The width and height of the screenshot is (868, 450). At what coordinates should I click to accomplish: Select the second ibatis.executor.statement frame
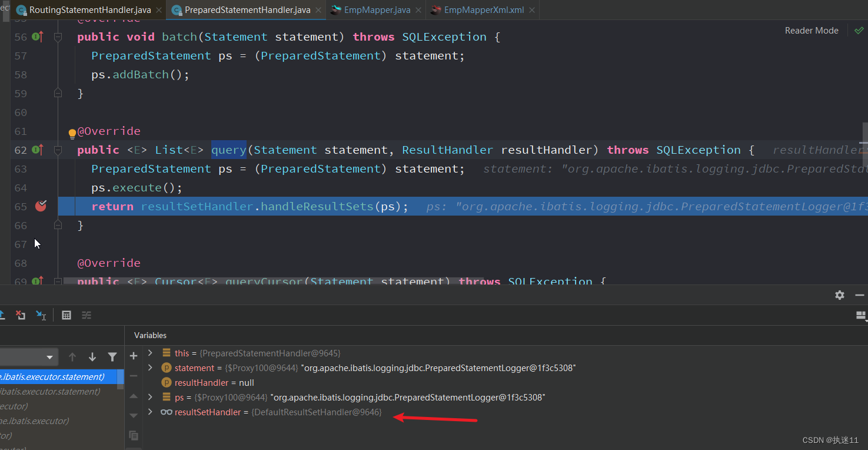coord(59,392)
